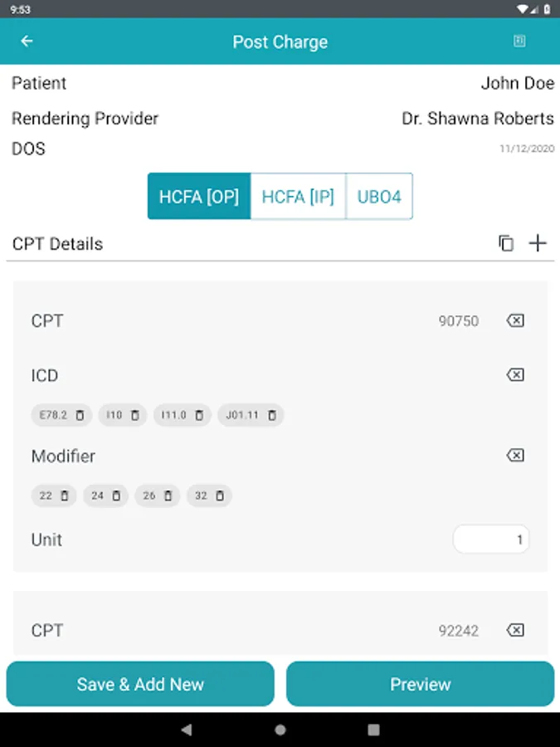560x747 pixels.
Task: Remove modifier 32 chip
Action: [x=220, y=496]
